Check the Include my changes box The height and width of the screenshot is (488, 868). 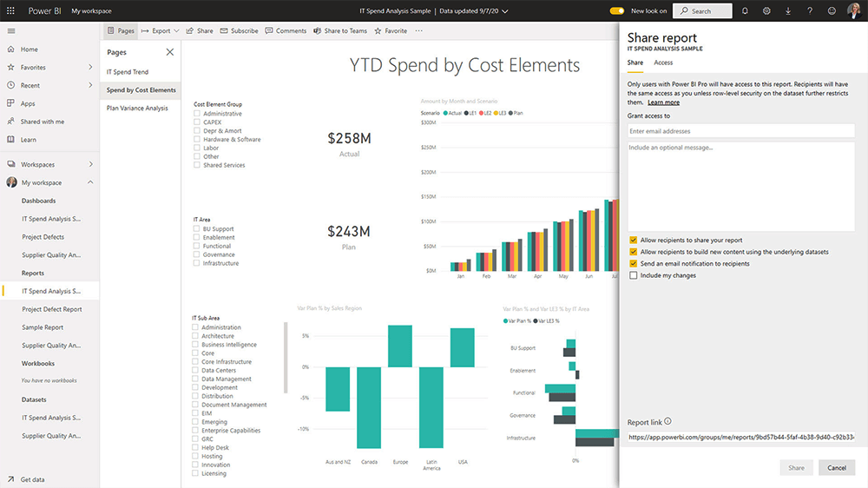634,275
